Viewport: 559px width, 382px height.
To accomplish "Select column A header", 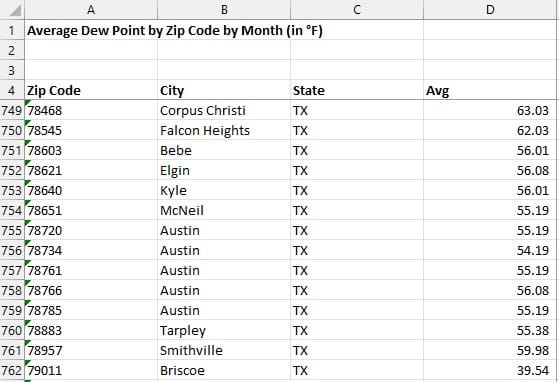I will tap(91, 10).
